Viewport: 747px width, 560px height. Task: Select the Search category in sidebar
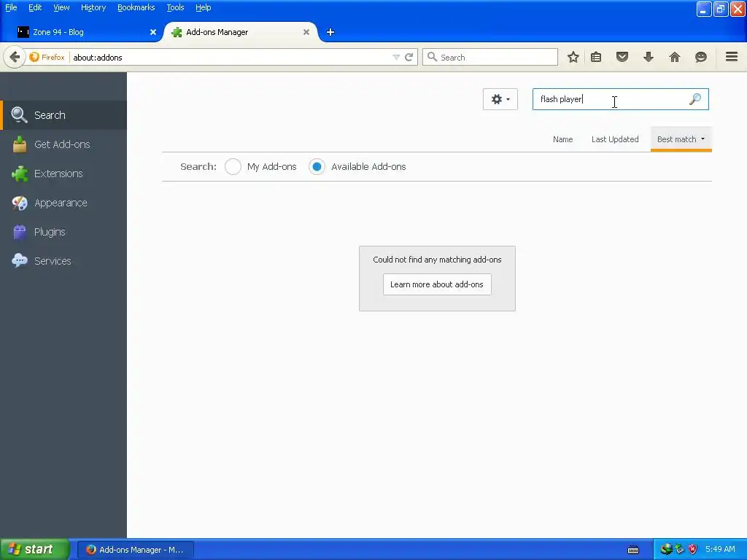[x=63, y=115]
